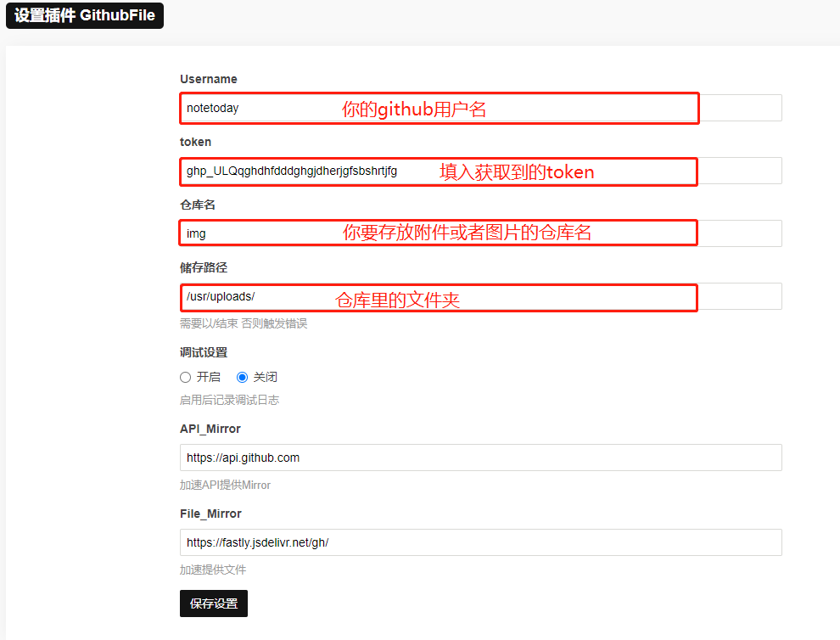Select the 关闭 debug radio button
Screen dimensions: 840x640
[242, 378]
